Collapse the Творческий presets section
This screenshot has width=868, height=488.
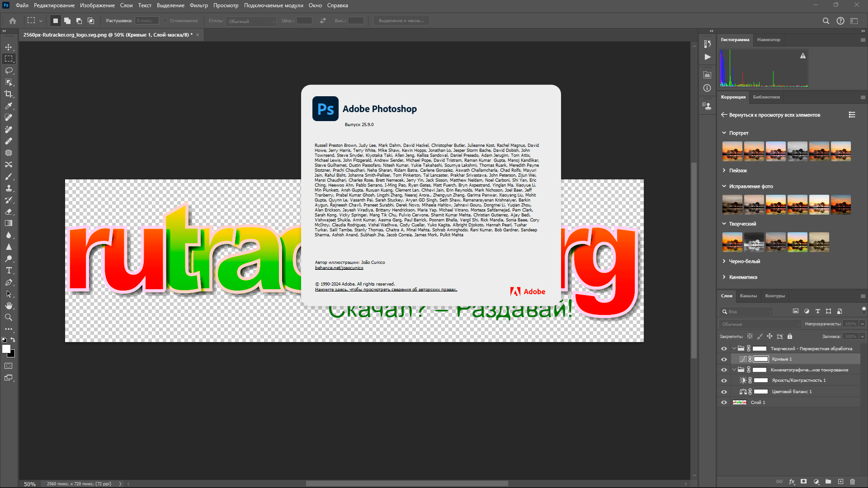(x=724, y=224)
